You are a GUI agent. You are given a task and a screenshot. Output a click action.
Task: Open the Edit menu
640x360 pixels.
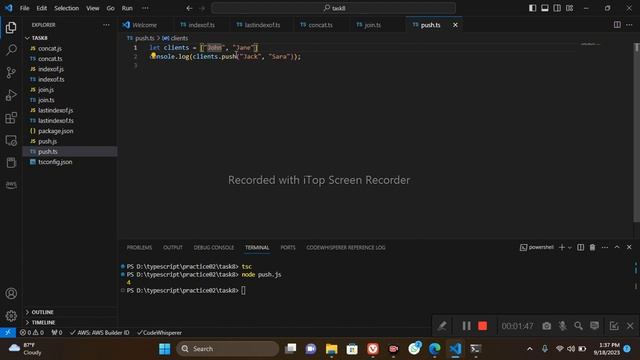[x=42, y=8]
